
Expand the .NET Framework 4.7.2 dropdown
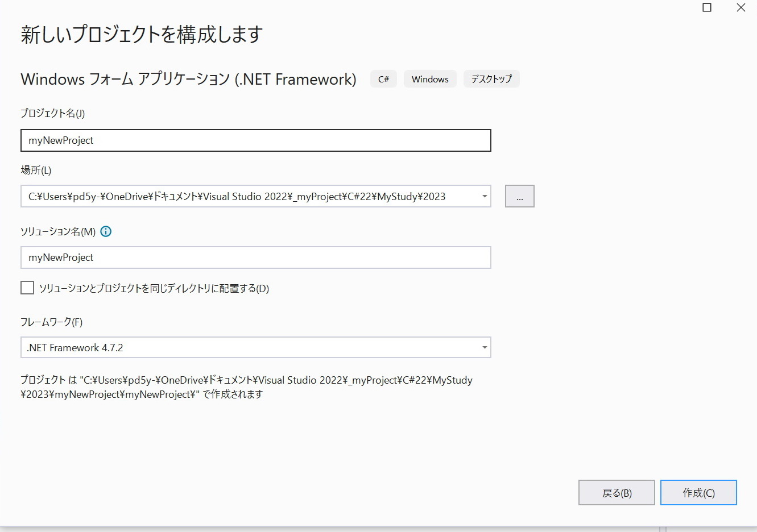485,347
